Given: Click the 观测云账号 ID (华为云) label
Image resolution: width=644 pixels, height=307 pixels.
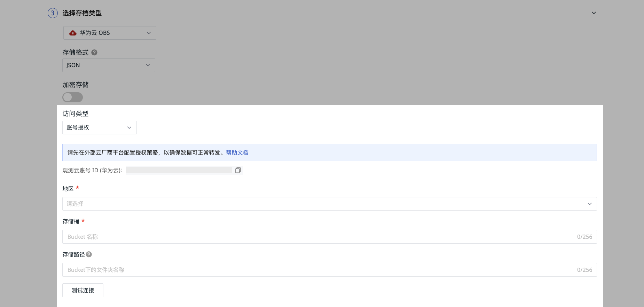Looking at the screenshot, I should 92,170.
